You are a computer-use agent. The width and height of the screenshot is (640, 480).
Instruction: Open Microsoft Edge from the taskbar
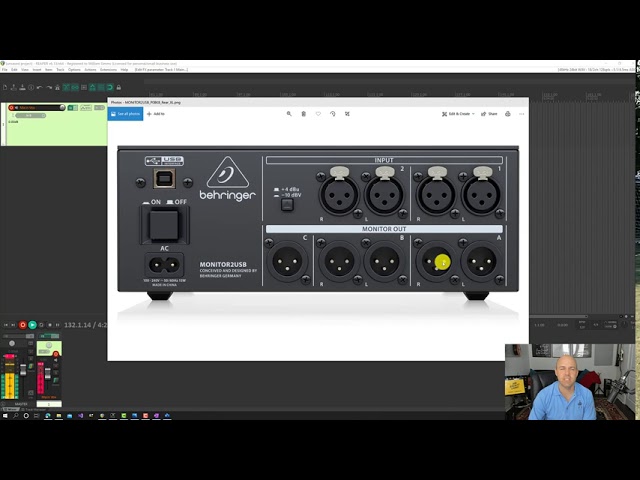coord(48,416)
